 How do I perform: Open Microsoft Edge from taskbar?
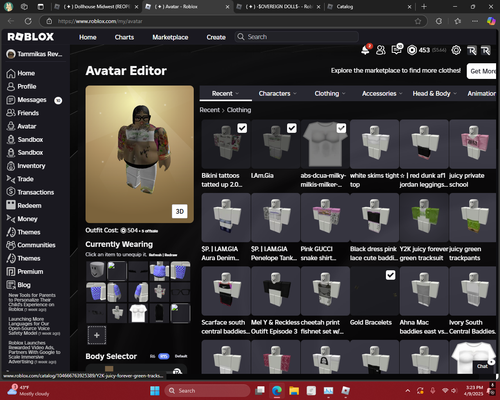tap(277, 391)
